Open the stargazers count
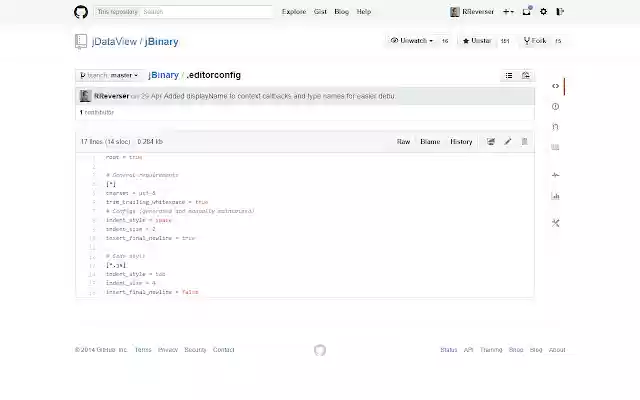Image resolution: width=640 pixels, height=400 pixels. point(505,41)
